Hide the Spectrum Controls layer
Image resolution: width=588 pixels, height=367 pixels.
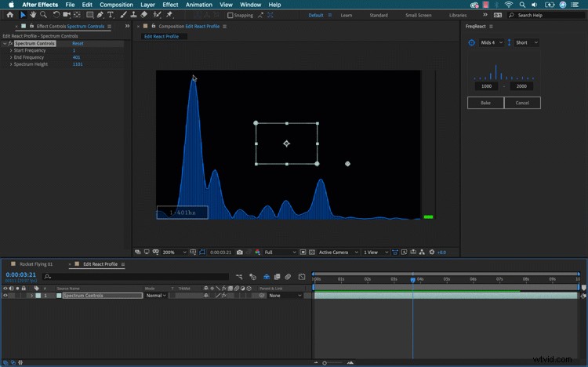pyautogui.click(x=5, y=296)
